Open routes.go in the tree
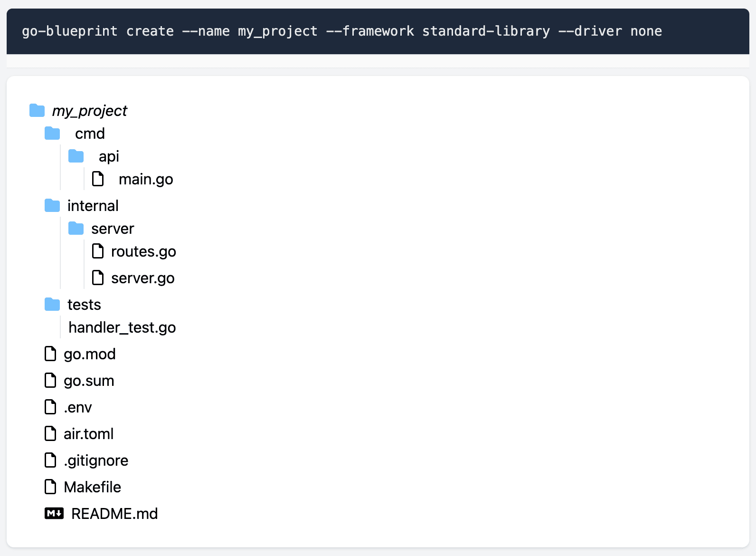 pyautogui.click(x=143, y=251)
